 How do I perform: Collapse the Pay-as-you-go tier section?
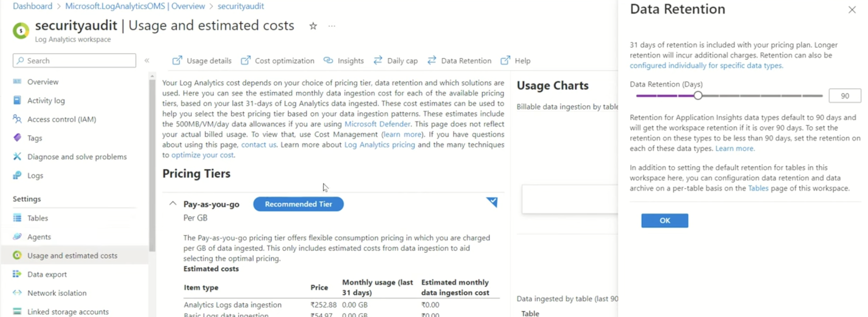click(173, 204)
